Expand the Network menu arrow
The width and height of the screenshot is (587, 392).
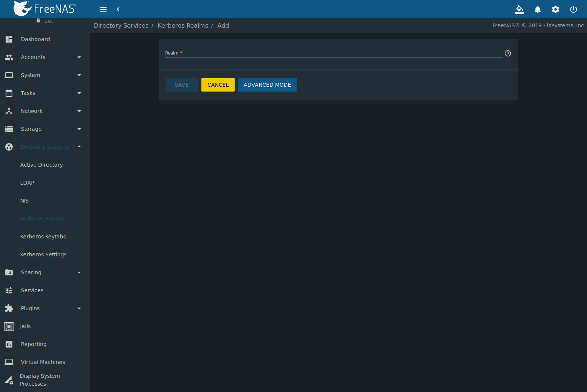click(x=79, y=111)
